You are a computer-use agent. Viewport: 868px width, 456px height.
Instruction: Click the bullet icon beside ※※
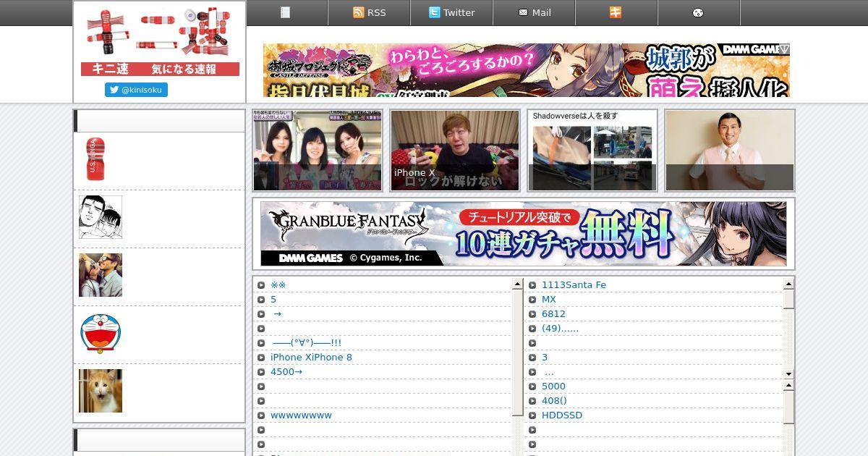[261, 284]
